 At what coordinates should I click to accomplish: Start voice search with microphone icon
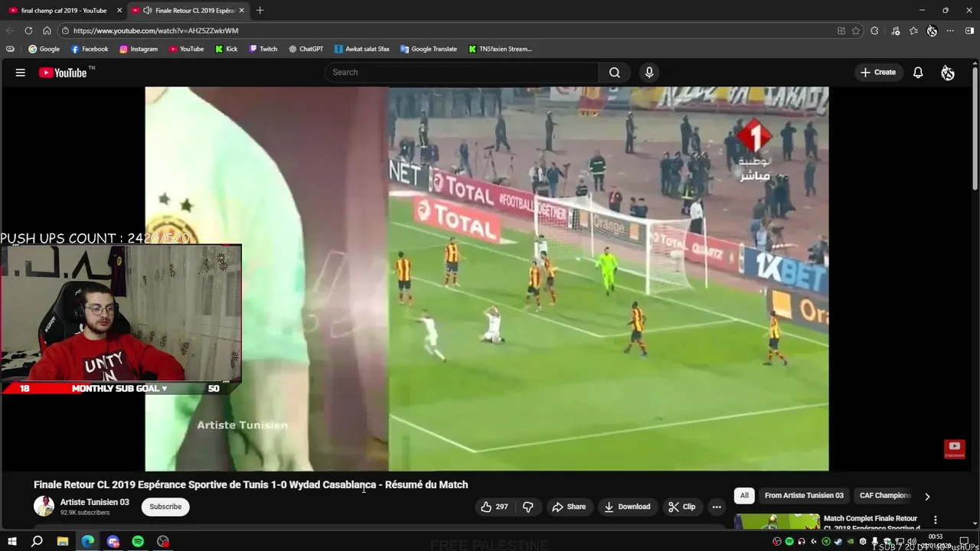click(x=649, y=72)
